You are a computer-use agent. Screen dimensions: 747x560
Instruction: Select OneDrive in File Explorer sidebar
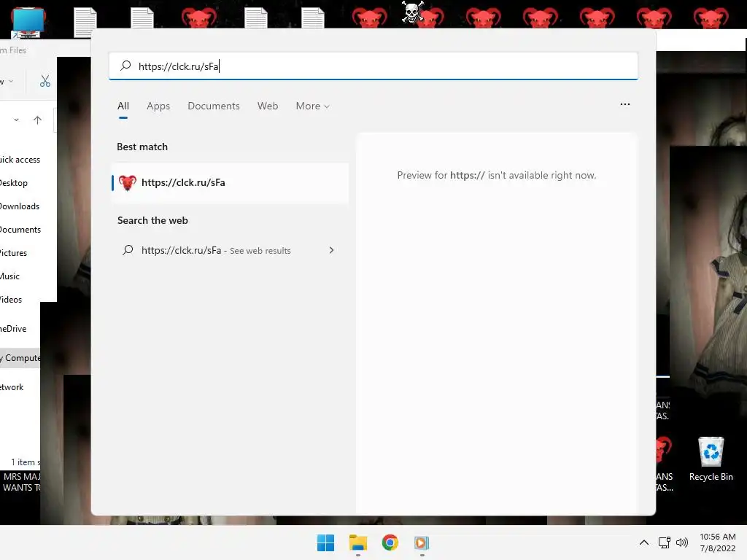click(x=13, y=329)
